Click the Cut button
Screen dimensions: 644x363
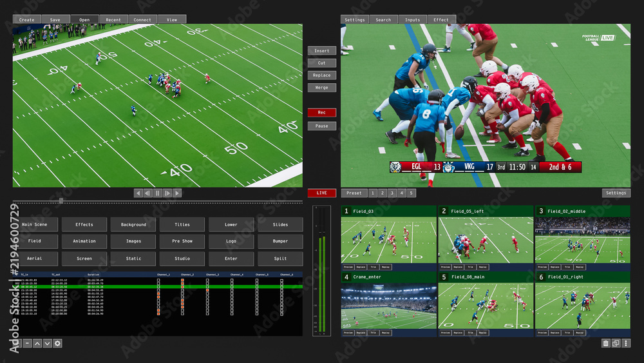point(321,63)
